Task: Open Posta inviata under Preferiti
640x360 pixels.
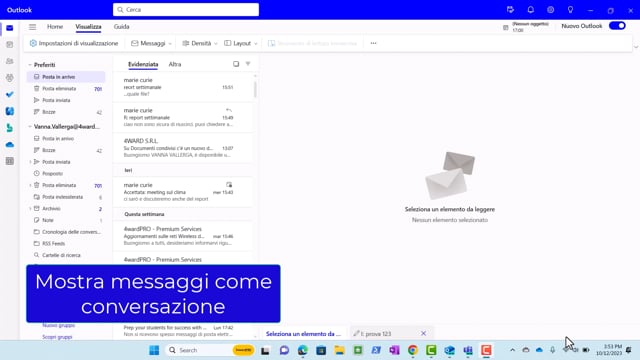Action: (66, 100)
